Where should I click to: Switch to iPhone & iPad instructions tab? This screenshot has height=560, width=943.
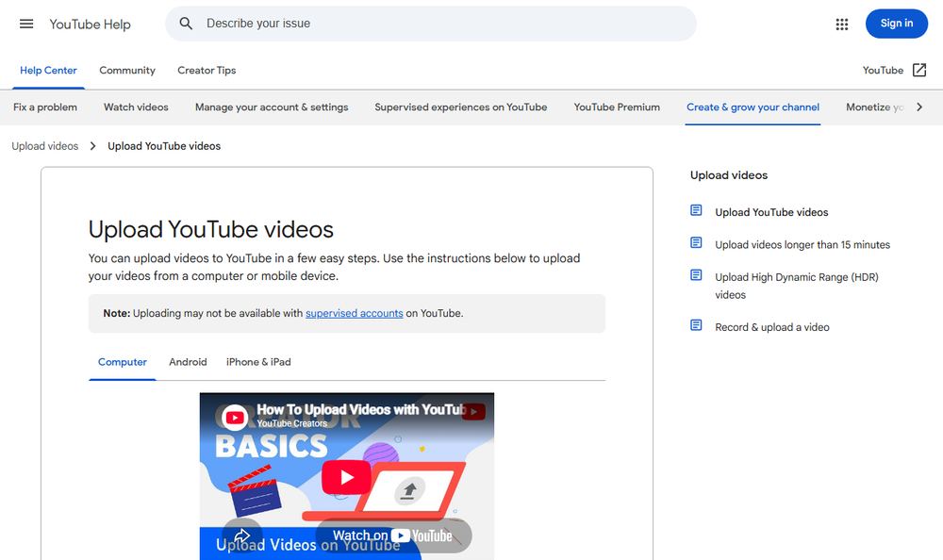point(258,362)
